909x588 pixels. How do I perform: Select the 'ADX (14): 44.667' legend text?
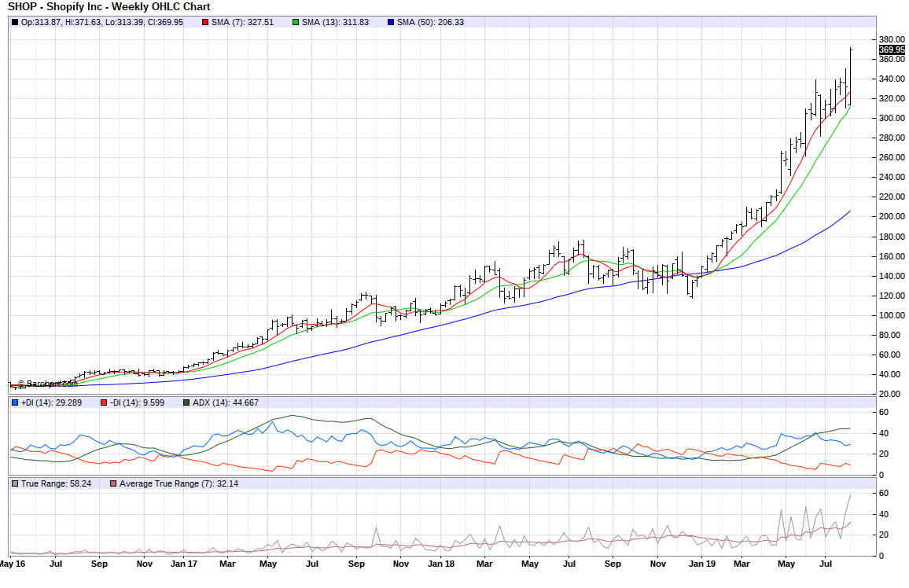(x=226, y=402)
